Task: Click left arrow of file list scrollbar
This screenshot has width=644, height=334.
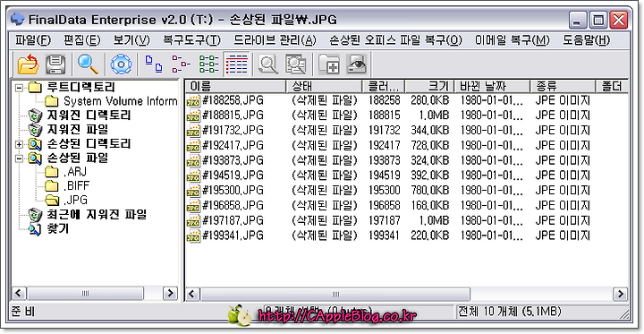Action: pos(193,295)
